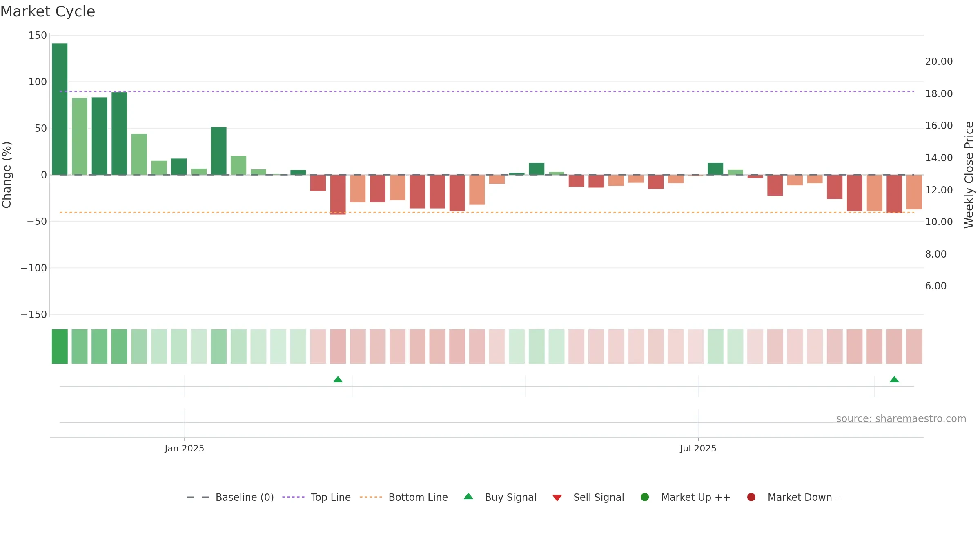The height and width of the screenshot is (551, 980).
Task: Click the Jan 2025 axis label
Action: click(x=185, y=449)
